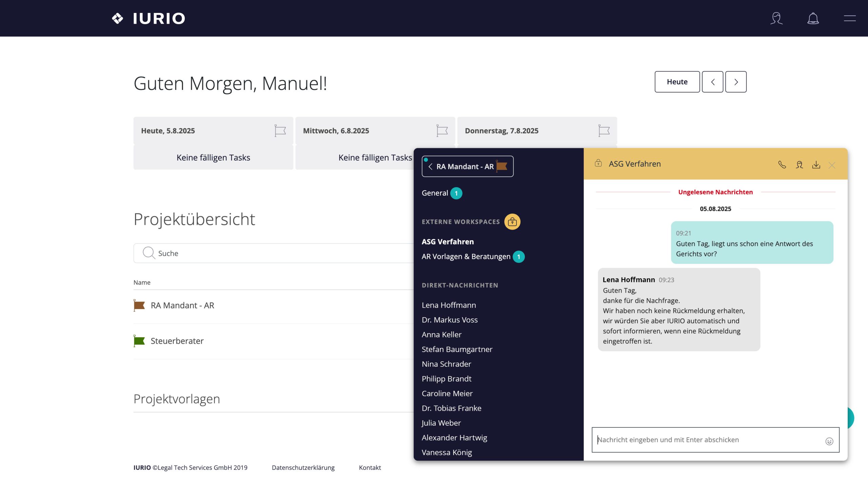Show the chat members icon
The image size is (868, 481).
799,165
